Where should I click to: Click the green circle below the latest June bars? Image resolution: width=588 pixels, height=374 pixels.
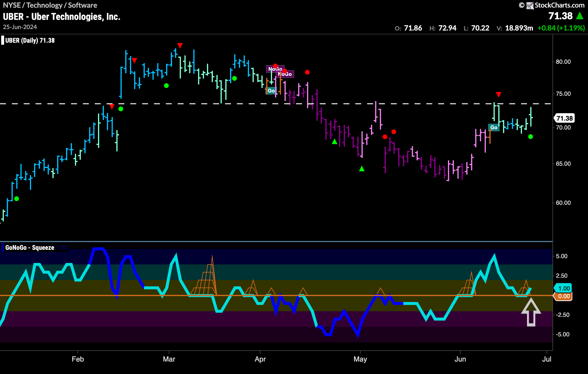[531, 137]
